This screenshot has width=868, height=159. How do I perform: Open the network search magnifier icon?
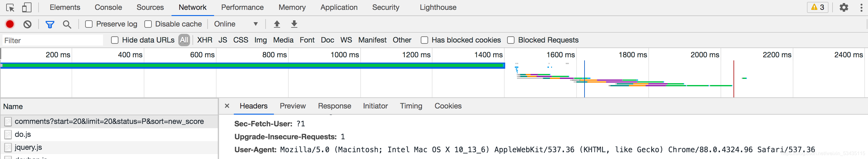click(67, 24)
